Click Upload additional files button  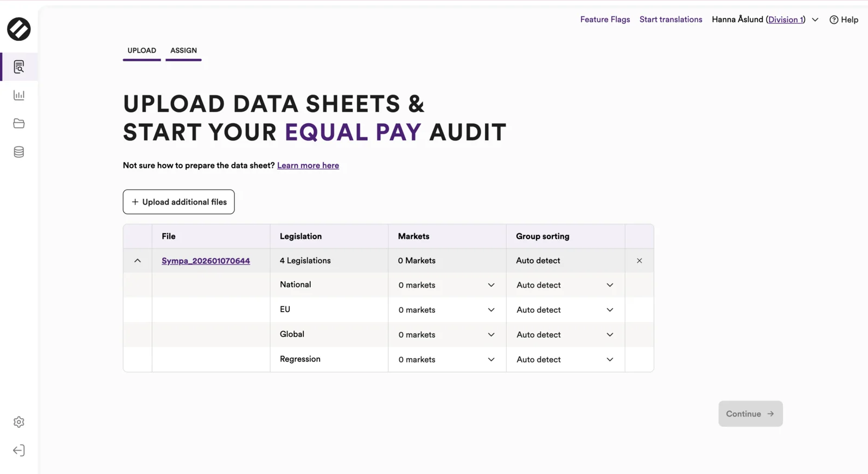pyautogui.click(x=178, y=202)
